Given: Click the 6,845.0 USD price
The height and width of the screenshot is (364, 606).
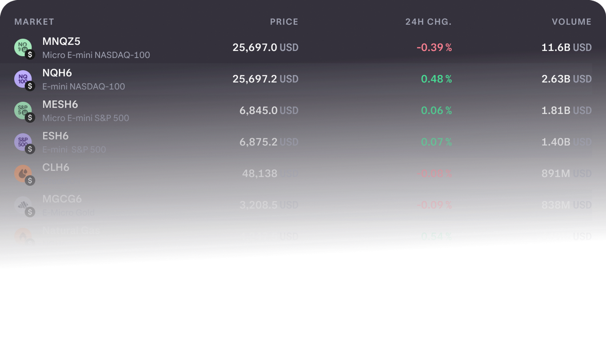Looking at the screenshot, I should [269, 110].
